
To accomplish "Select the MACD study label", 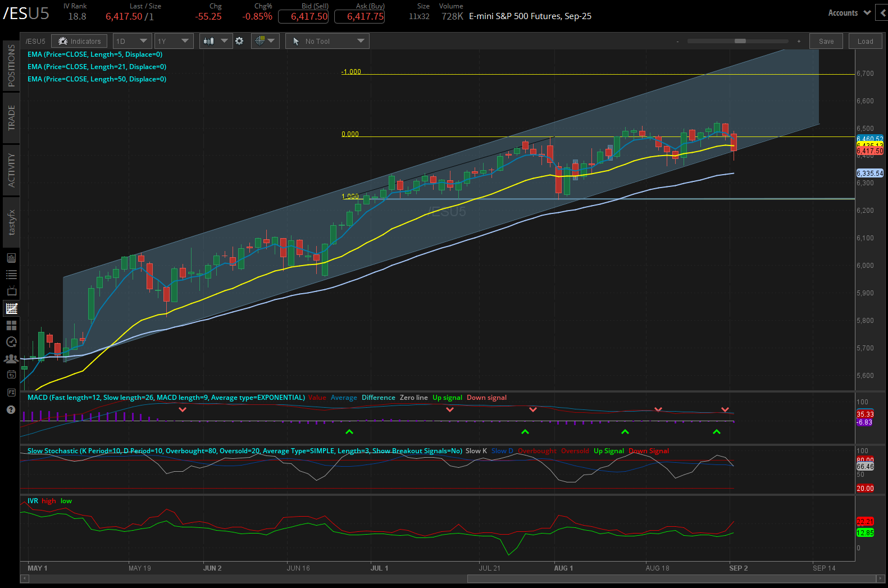I will pyautogui.click(x=166, y=398).
